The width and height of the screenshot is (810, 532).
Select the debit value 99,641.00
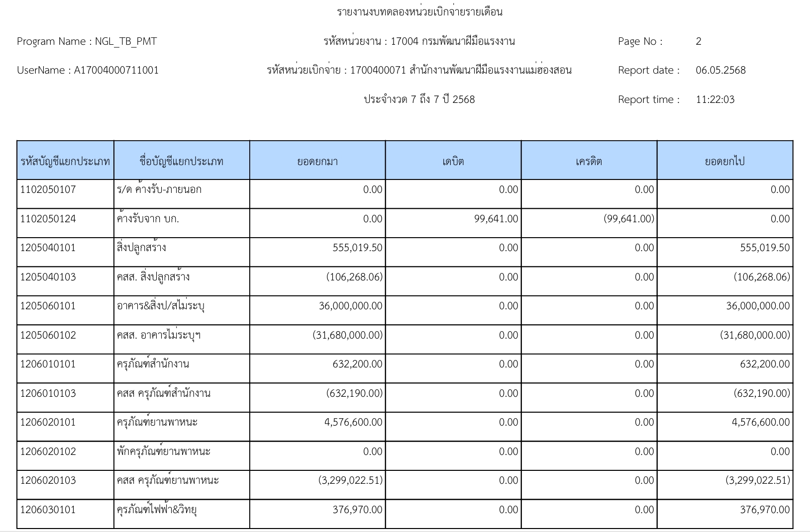point(496,219)
